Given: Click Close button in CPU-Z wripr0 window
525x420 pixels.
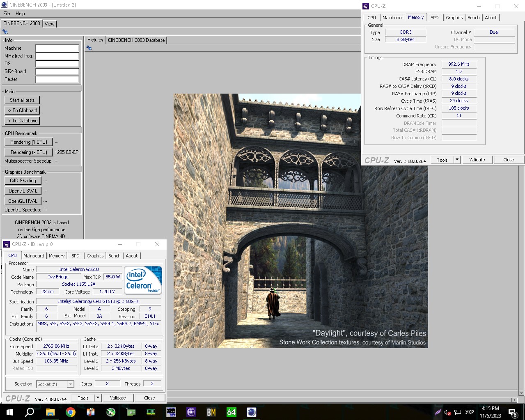Looking at the screenshot, I should (x=149, y=398).
